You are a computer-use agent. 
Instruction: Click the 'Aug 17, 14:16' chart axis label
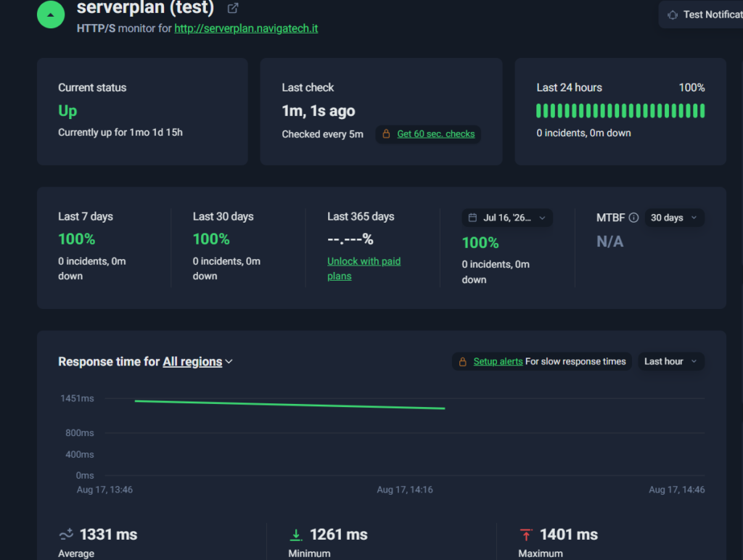point(405,490)
